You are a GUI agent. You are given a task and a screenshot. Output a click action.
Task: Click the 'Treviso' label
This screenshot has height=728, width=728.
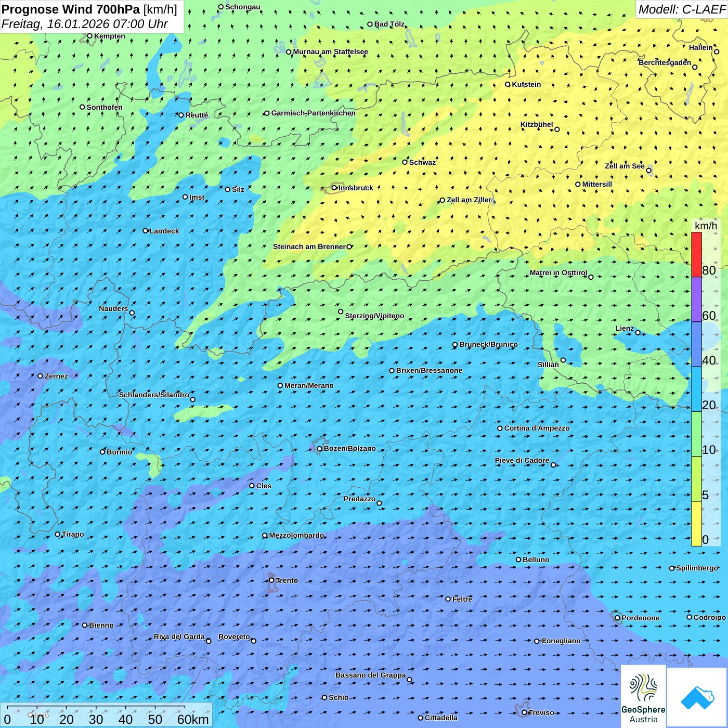pos(541,712)
